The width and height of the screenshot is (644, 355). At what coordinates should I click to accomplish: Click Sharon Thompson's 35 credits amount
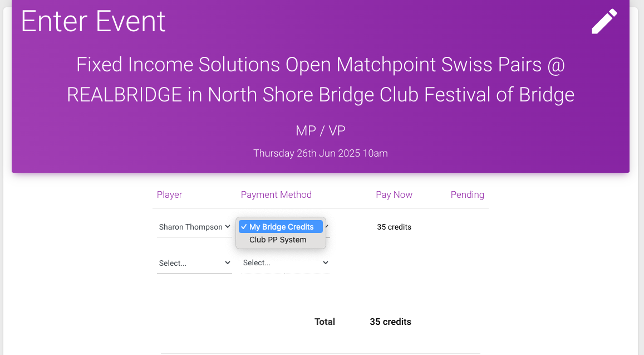[394, 227]
